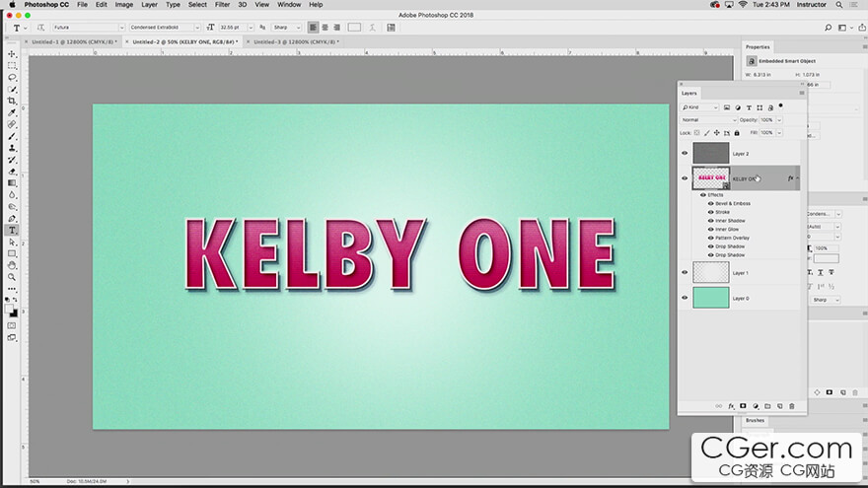Image resolution: width=868 pixels, height=488 pixels.
Task: Open Create Warped Text option
Action: (373, 28)
